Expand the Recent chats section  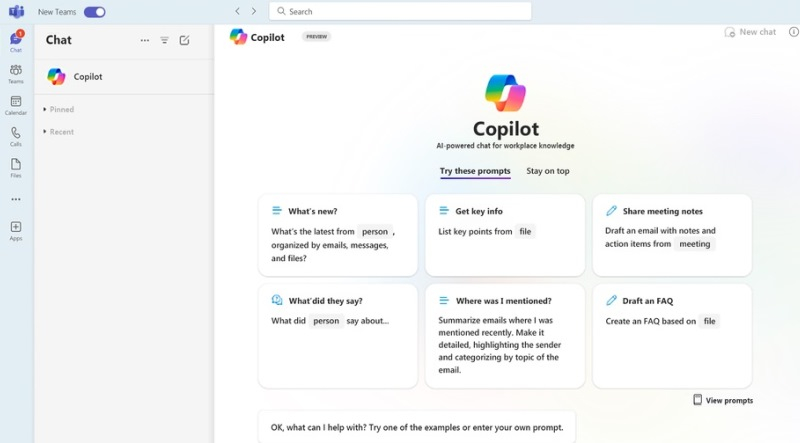[x=59, y=131]
